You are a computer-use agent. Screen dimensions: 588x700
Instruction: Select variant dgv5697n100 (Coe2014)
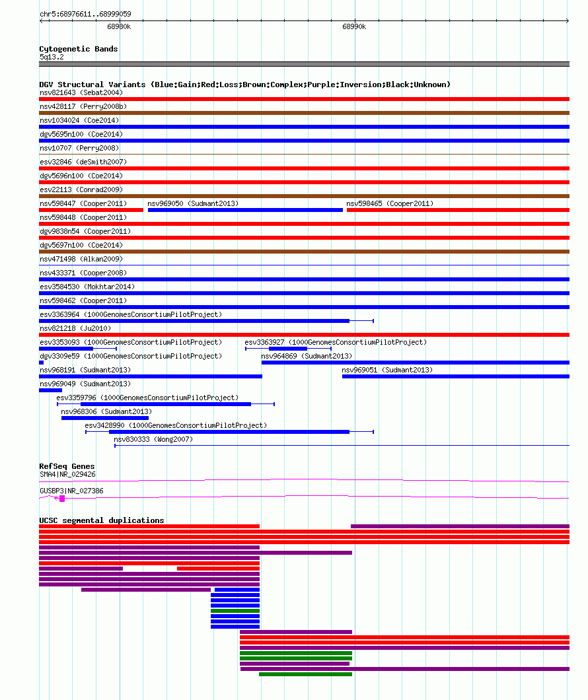click(x=81, y=245)
